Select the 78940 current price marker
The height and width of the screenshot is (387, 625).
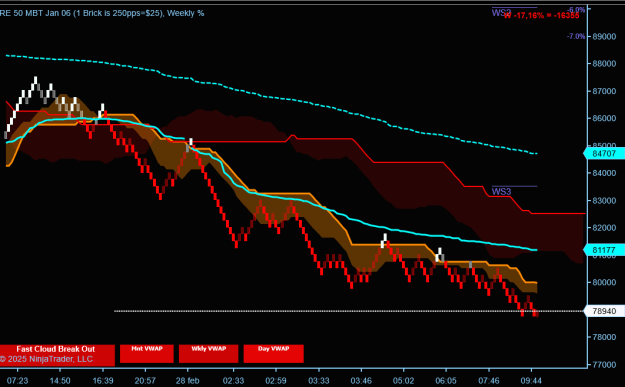click(604, 311)
